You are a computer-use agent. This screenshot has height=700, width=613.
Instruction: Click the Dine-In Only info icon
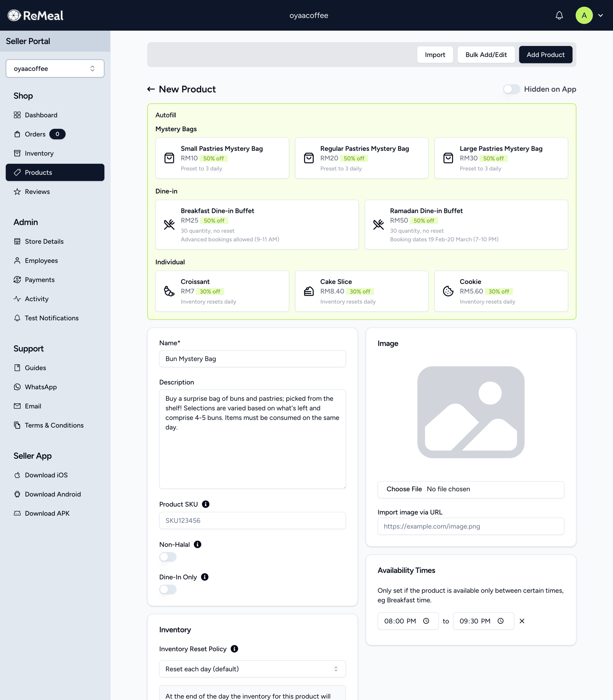tap(205, 577)
